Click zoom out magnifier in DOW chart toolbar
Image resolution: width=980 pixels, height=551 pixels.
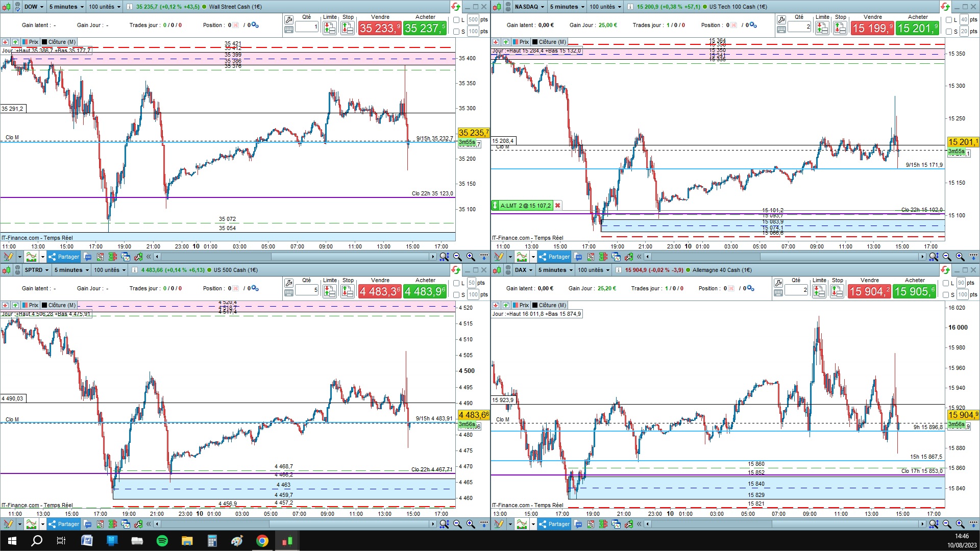coord(457,257)
